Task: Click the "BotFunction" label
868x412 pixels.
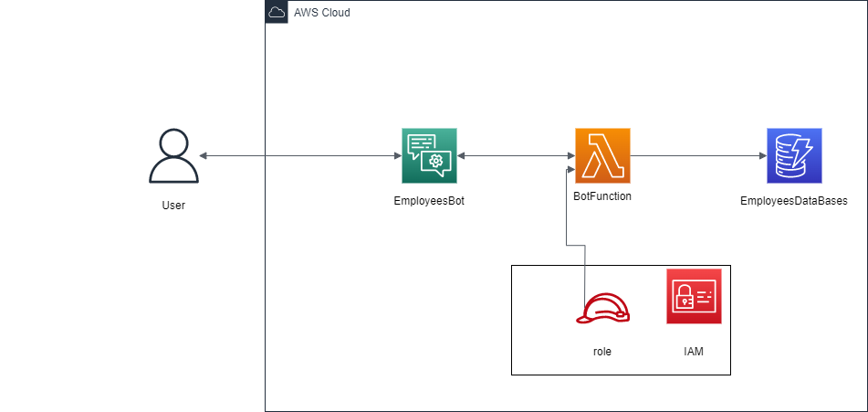Action: coord(602,196)
